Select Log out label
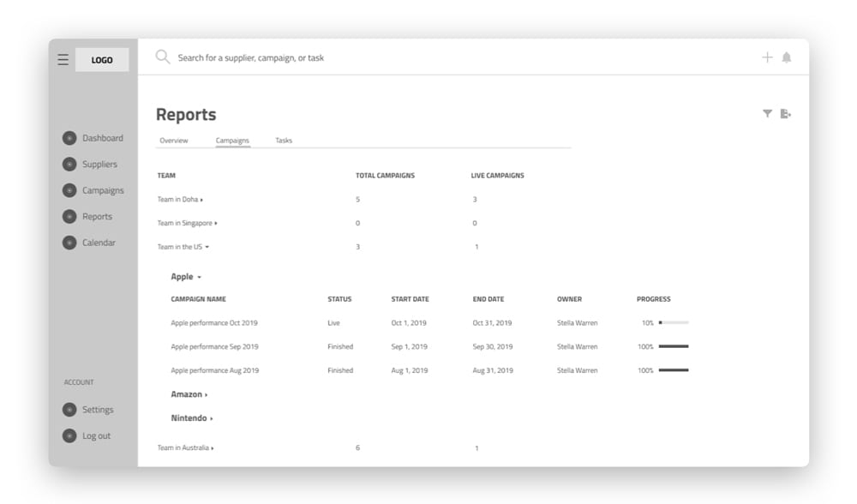The width and height of the screenshot is (857, 504). [96, 435]
